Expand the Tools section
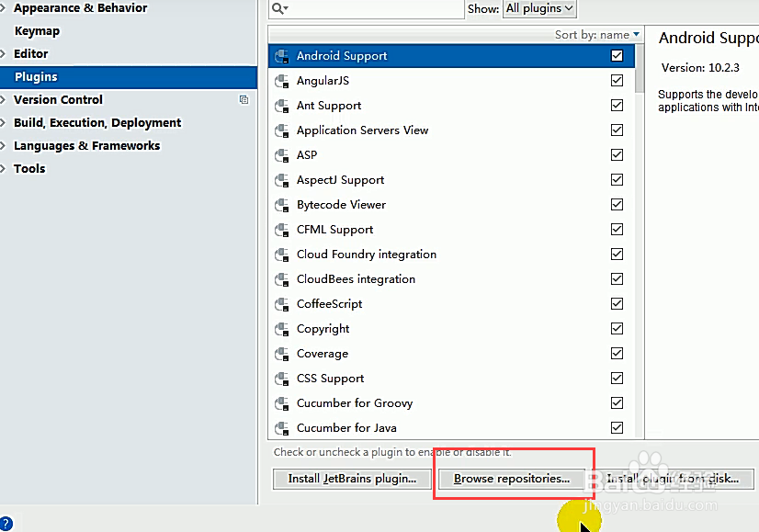This screenshot has height=532, width=759. point(3,168)
